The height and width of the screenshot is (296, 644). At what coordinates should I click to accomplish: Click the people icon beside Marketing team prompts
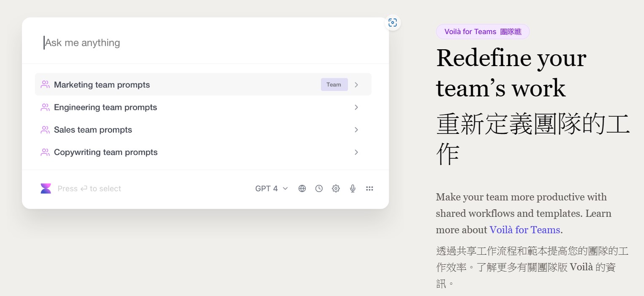[x=45, y=85]
